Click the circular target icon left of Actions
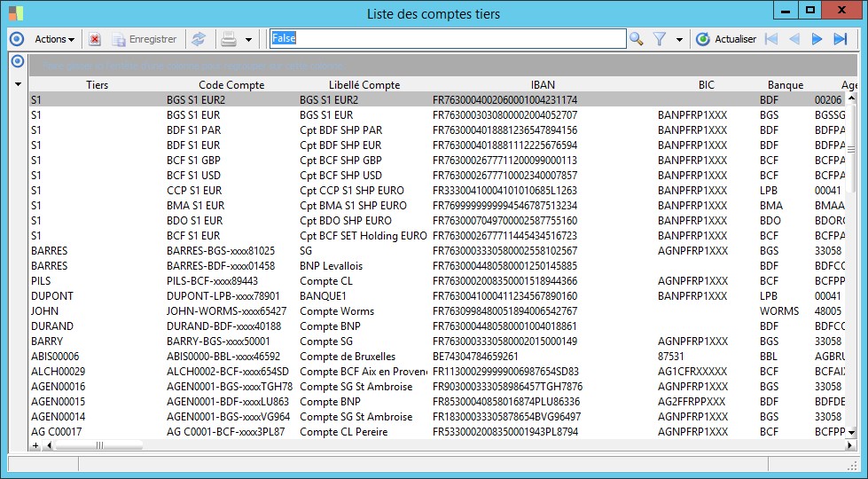The image size is (868, 479). point(17,39)
